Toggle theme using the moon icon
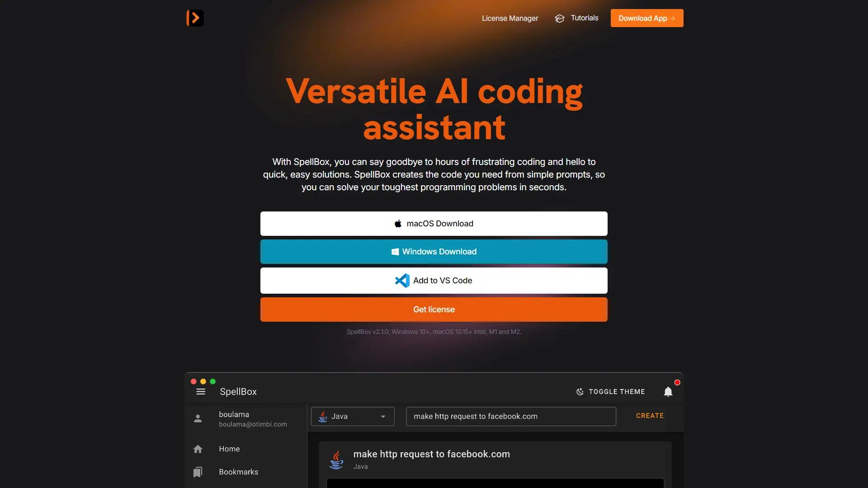The image size is (868, 488). click(x=580, y=392)
